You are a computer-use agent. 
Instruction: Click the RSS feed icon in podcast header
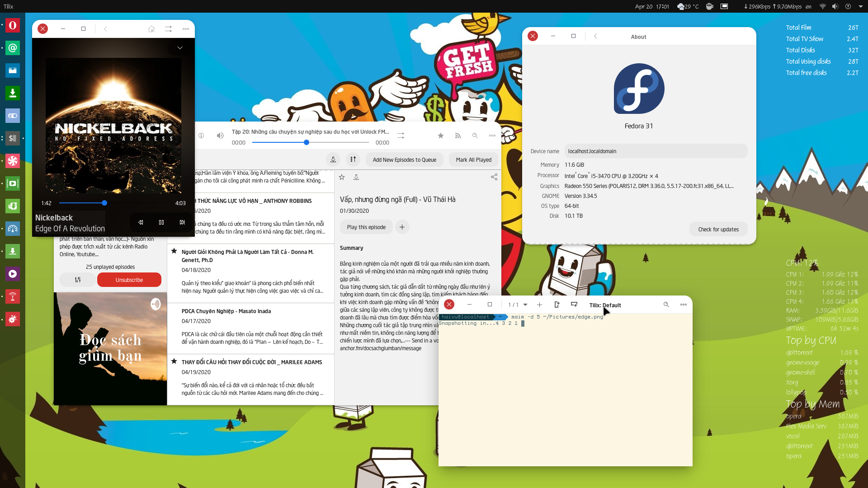pos(458,136)
